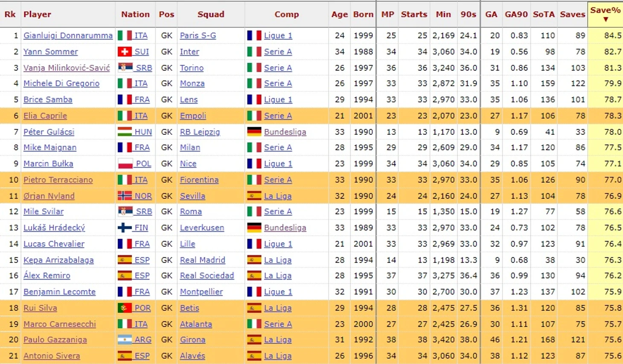Open Gianluigi Donnarumma's player page
This screenshot has width=623, height=364.
(x=68, y=35)
